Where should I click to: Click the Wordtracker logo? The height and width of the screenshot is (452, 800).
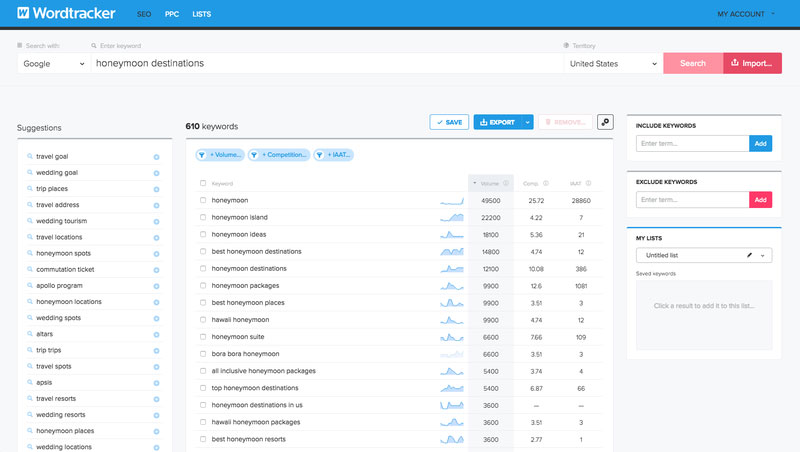67,14
